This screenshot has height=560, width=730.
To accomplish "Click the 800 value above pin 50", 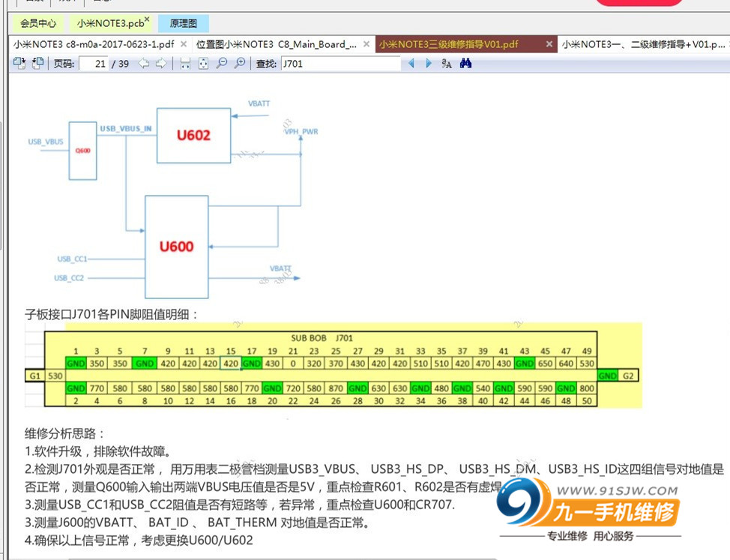I will pyautogui.click(x=587, y=388).
